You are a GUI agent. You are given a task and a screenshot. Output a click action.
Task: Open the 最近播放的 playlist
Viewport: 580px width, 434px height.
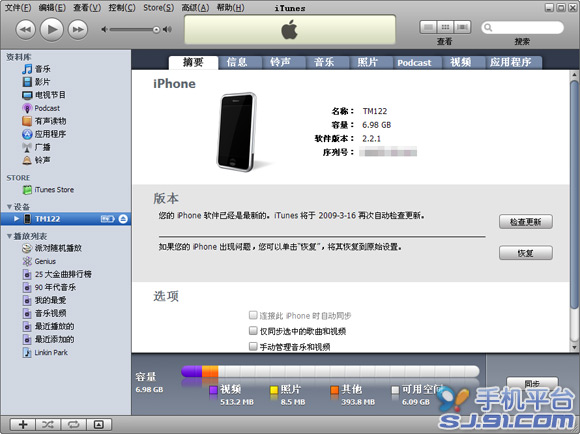(48, 326)
